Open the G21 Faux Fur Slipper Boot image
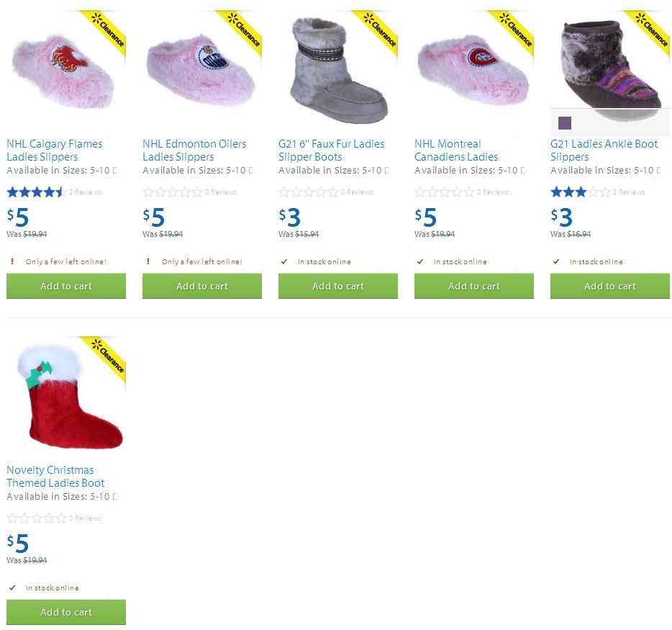This screenshot has width=672, height=630. click(x=337, y=68)
